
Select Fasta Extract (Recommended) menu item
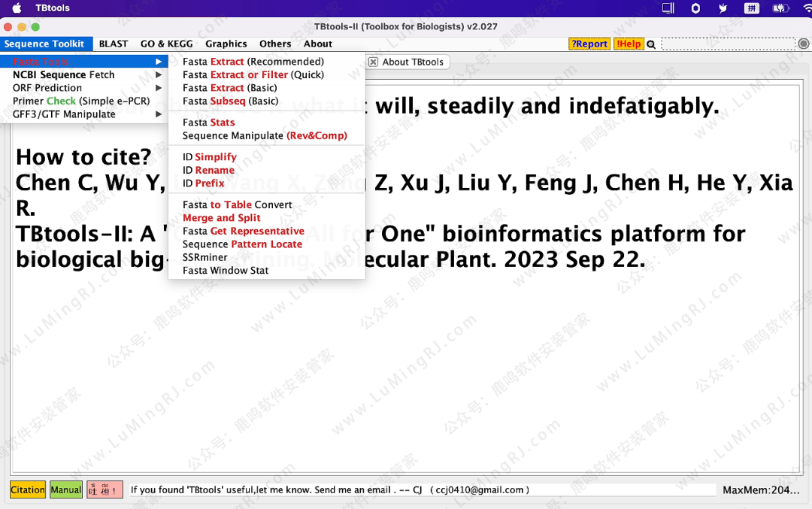point(253,62)
